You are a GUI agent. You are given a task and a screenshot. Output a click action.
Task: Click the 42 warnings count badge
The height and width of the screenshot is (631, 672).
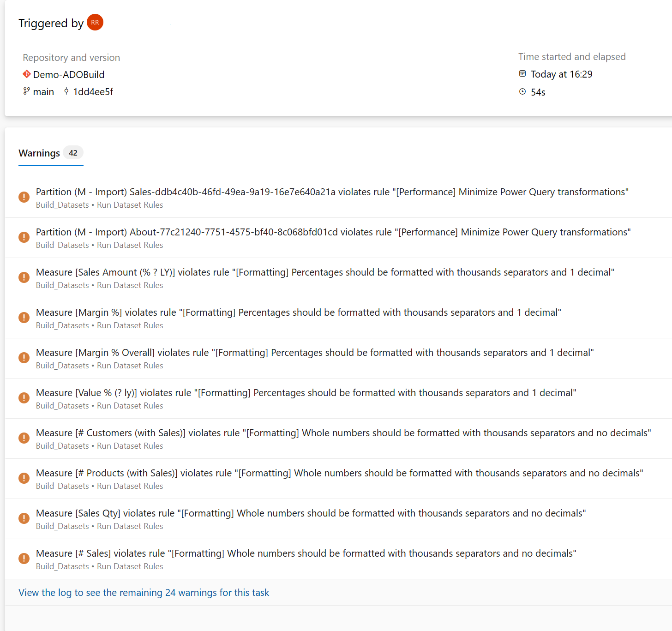click(x=73, y=153)
